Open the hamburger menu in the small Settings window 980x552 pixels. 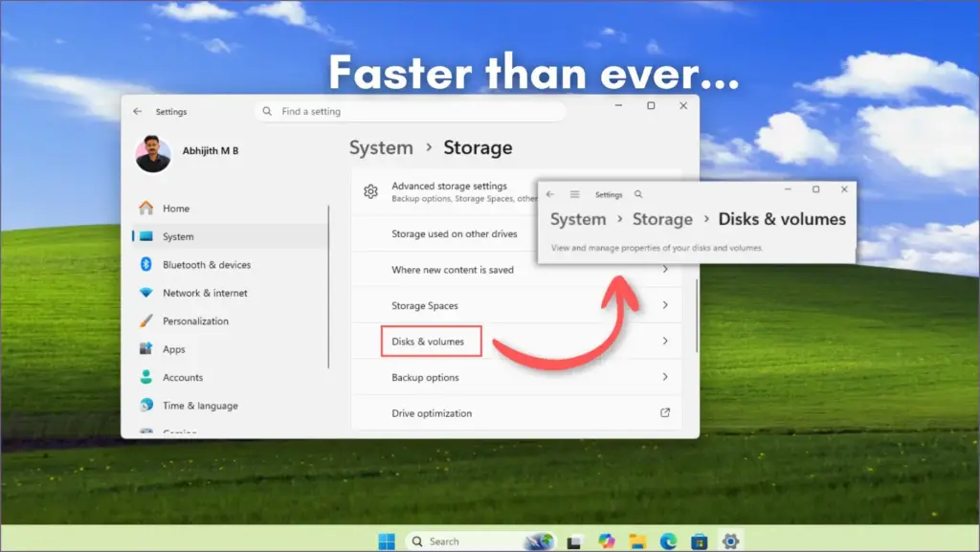(x=574, y=194)
